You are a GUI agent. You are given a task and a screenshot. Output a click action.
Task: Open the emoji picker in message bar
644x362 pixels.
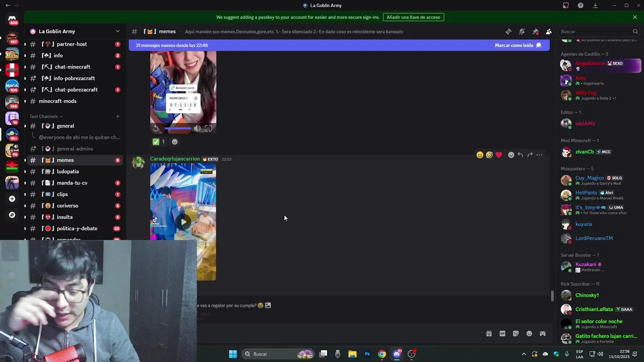pos(529,333)
